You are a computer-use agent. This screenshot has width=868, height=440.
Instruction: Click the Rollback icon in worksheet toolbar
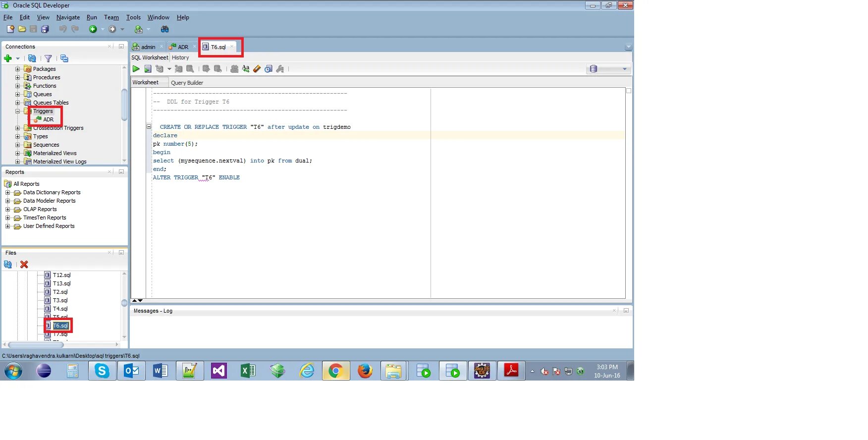click(217, 69)
